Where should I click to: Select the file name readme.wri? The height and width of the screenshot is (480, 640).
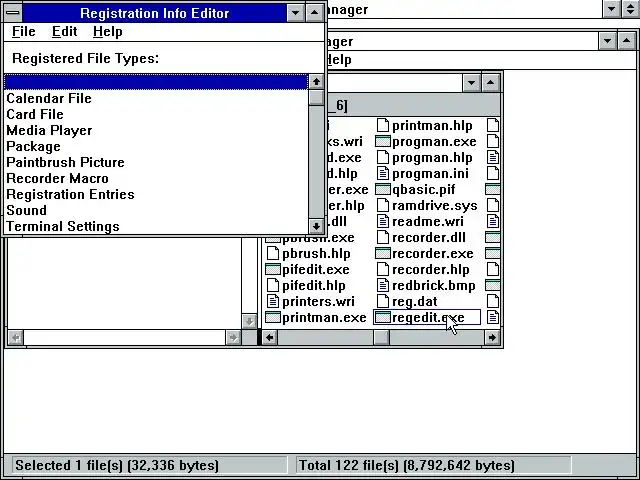click(x=428, y=221)
